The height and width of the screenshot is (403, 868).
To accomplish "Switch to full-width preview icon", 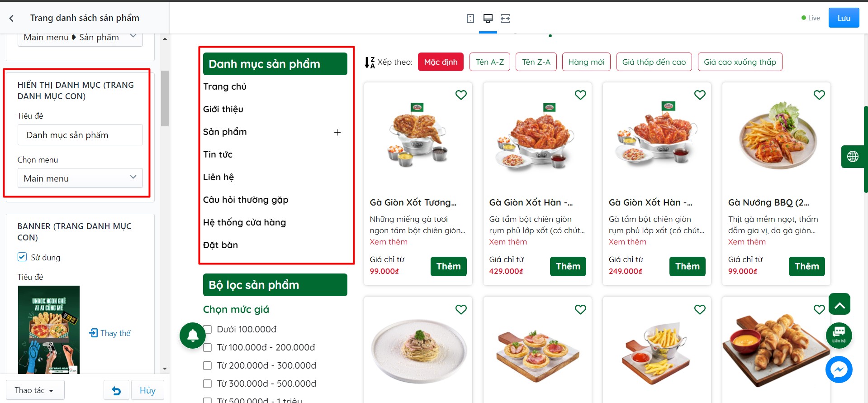I will (x=505, y=18).
